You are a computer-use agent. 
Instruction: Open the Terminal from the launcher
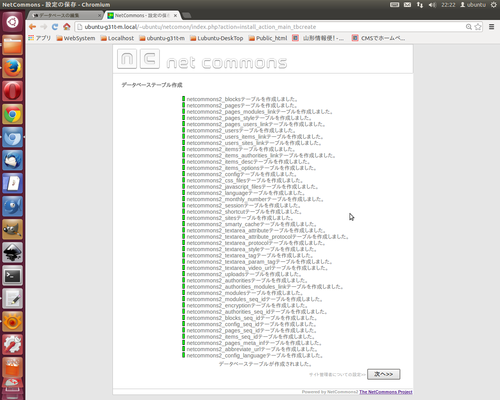pyautogui.click(x=13, y=275)
